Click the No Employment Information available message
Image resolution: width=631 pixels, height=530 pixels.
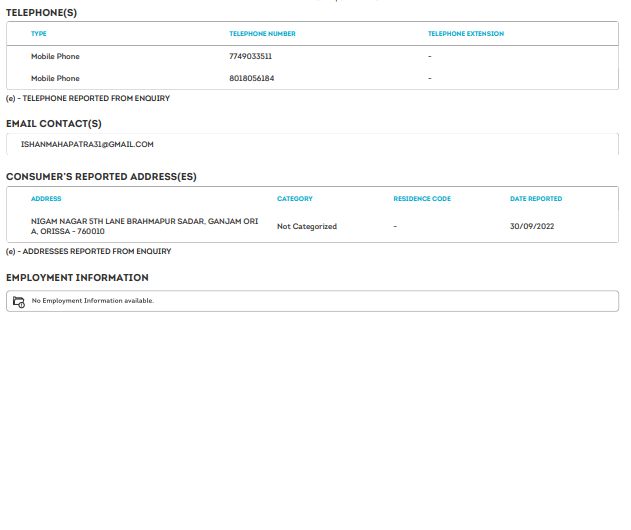pos(93,301)
